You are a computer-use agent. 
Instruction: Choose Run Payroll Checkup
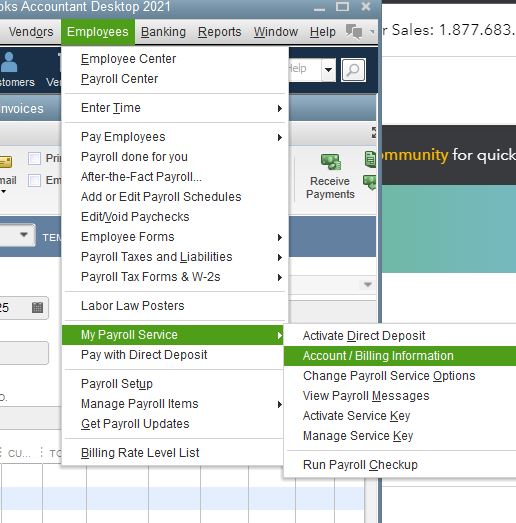coord(400,465)
